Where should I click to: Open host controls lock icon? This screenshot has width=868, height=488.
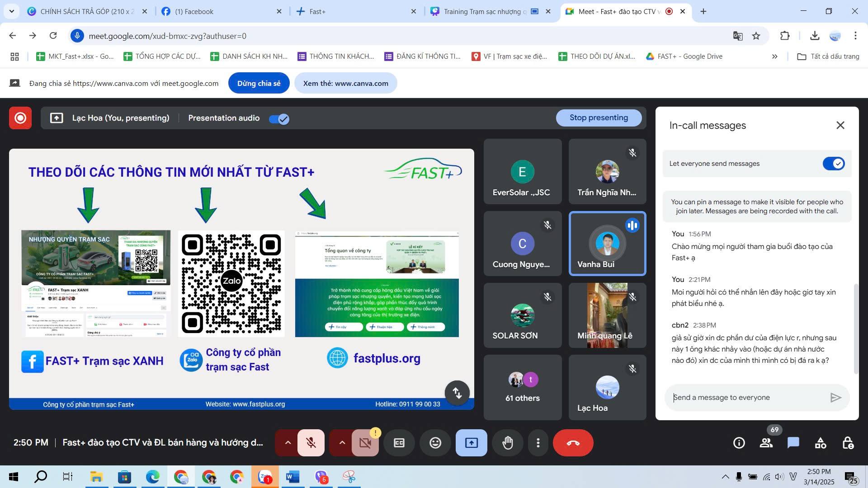[848, 443]
